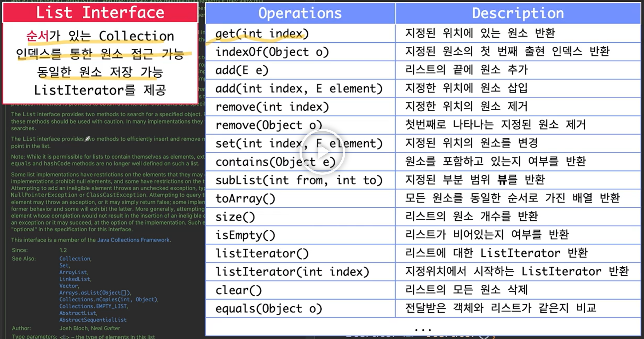Click the toArray() operation cell

pos(245,199)
